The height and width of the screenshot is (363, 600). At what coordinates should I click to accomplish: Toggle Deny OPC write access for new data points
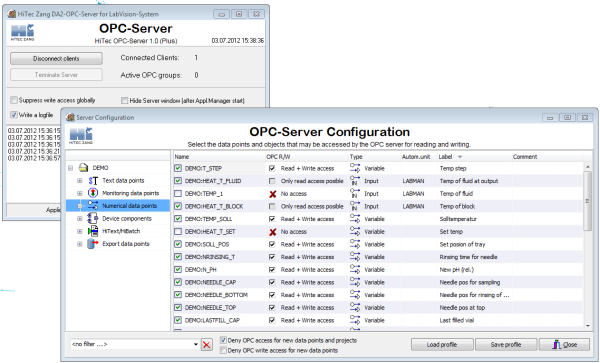223,350
